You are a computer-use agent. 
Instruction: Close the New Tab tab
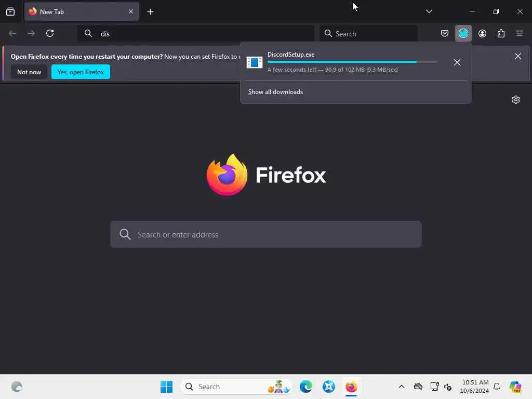tap(131, 11)
